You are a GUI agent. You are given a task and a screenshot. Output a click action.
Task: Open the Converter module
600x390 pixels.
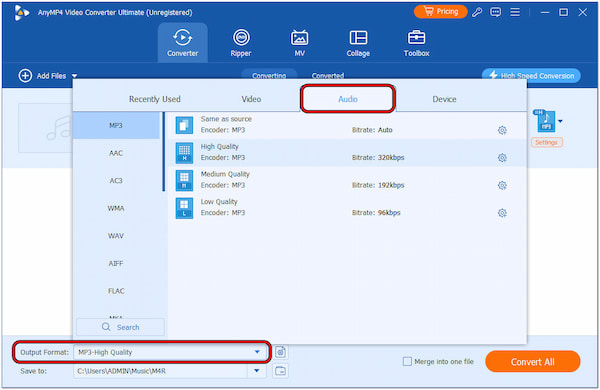[183, 43]
